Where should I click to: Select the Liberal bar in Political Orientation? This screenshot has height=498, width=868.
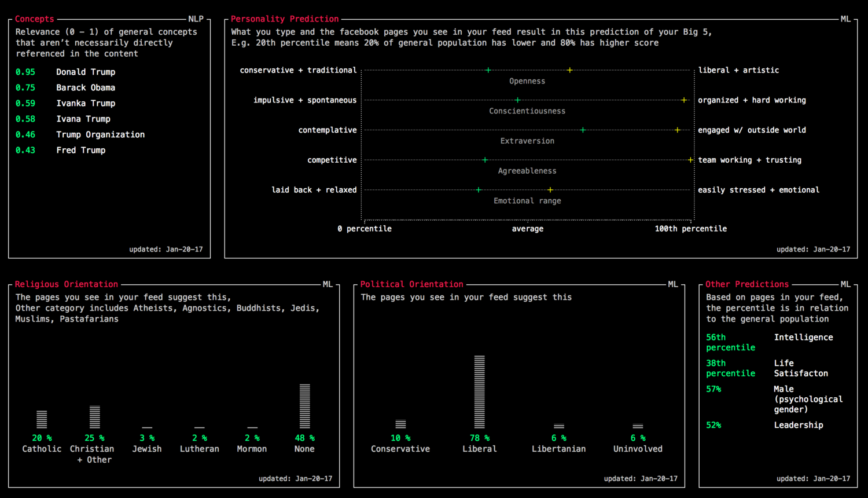click(x=479, y=392)
